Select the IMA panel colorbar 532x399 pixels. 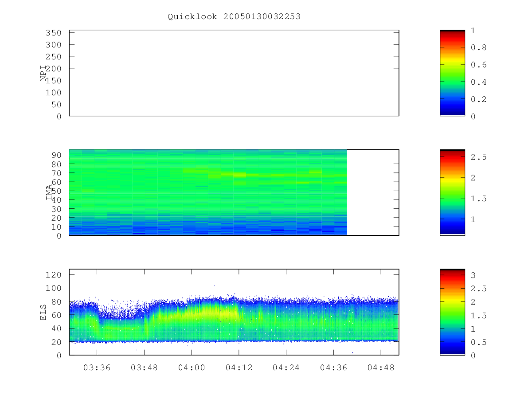click(x=452, y=192)
